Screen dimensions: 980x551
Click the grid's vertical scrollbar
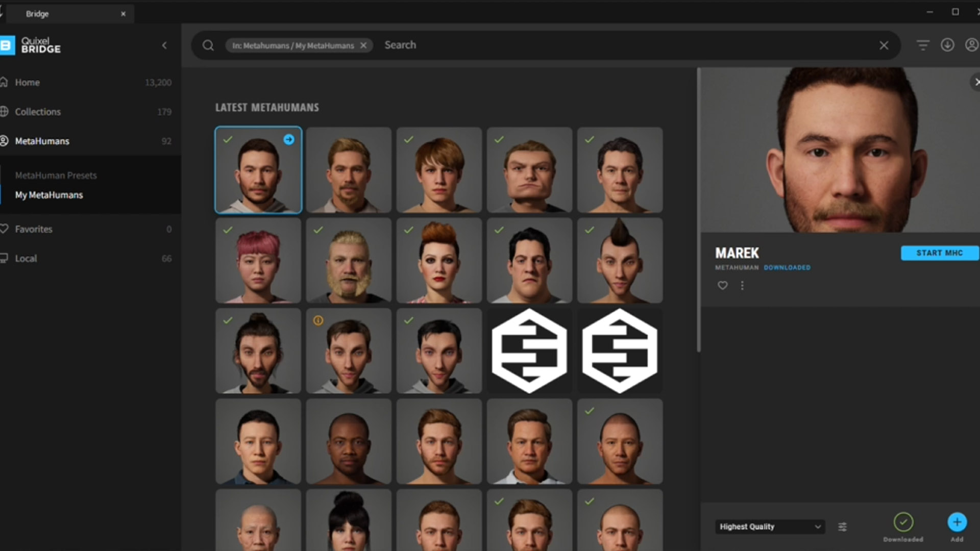tap(698, 209)
